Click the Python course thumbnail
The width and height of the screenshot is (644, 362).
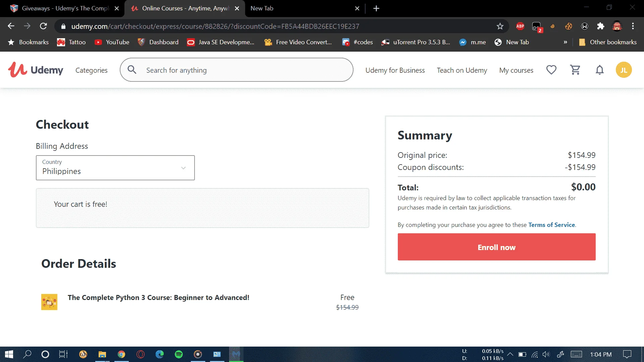pyautogui.click(x=49, y=302)
